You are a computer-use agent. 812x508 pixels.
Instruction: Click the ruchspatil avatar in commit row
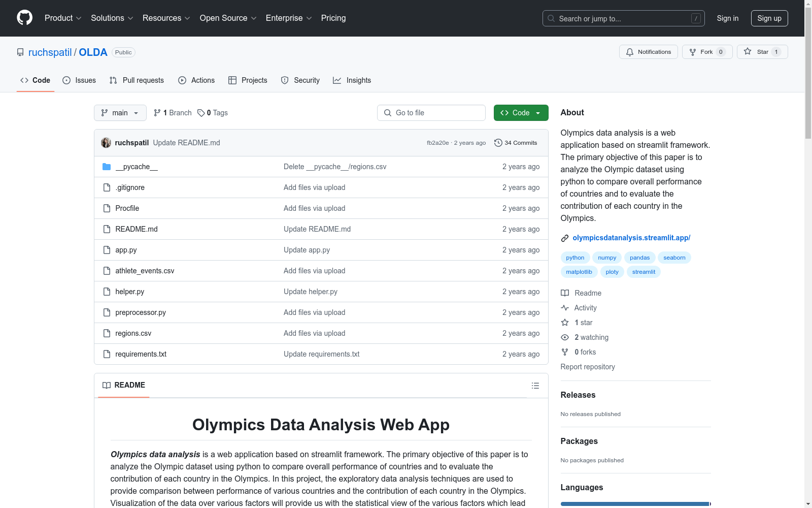point(106,143)
